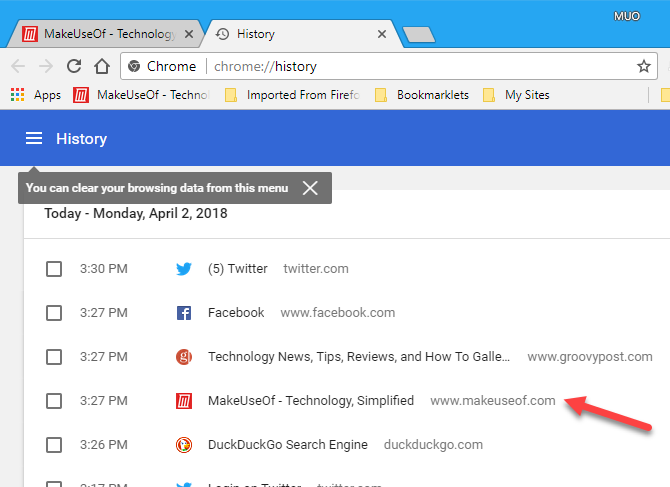
Task: Reload the page with the refresh icon
Action: click(x=74, y=66)
